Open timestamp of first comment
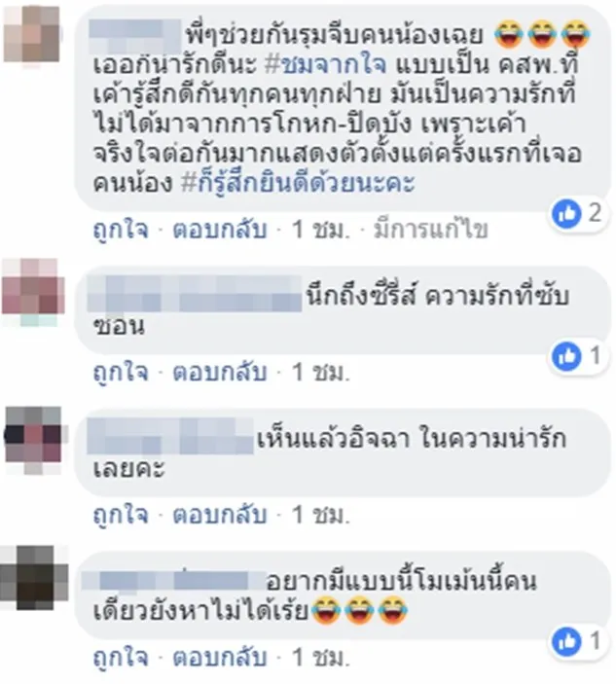The image size is (616, 684). [321, 230]
